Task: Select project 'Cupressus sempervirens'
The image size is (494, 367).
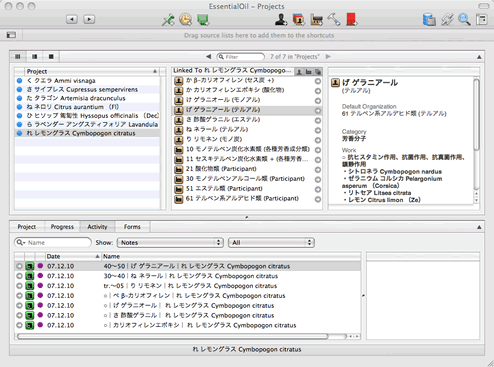Action: (87, 89)
